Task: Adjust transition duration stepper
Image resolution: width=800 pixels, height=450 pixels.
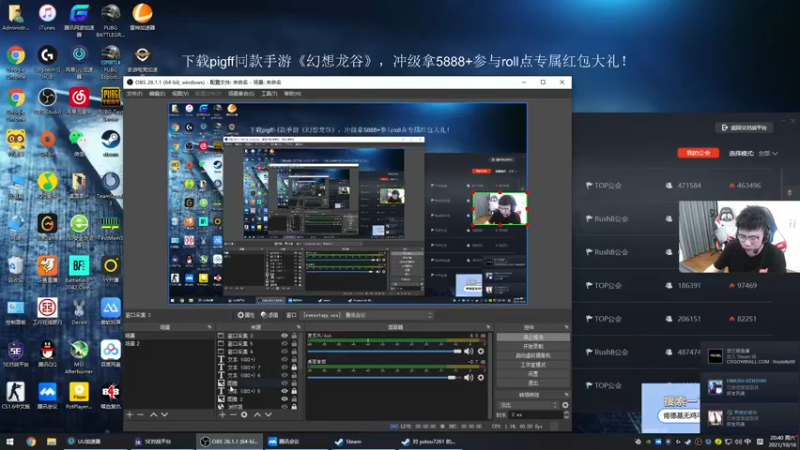Action: tap(566, 415)
